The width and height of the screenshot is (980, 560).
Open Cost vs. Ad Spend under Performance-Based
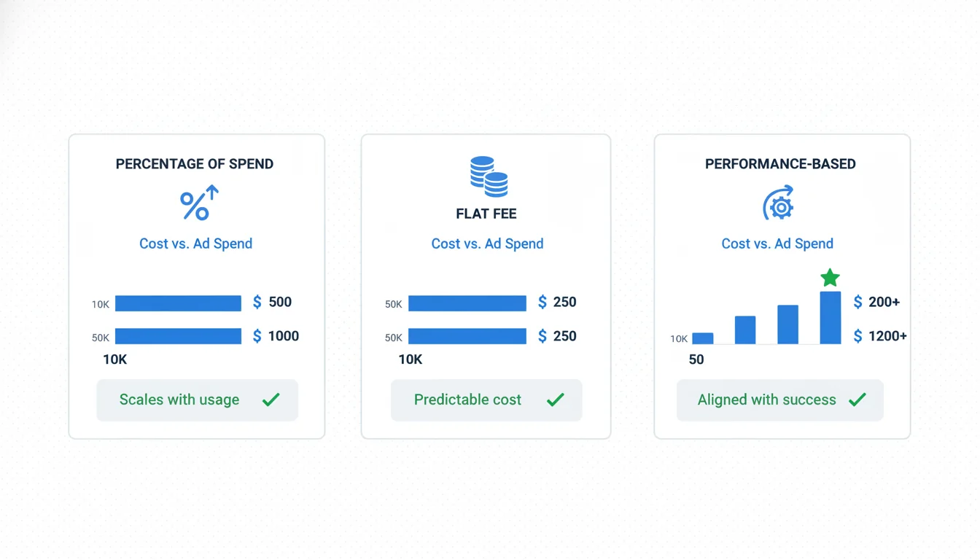tap(777, 244)
